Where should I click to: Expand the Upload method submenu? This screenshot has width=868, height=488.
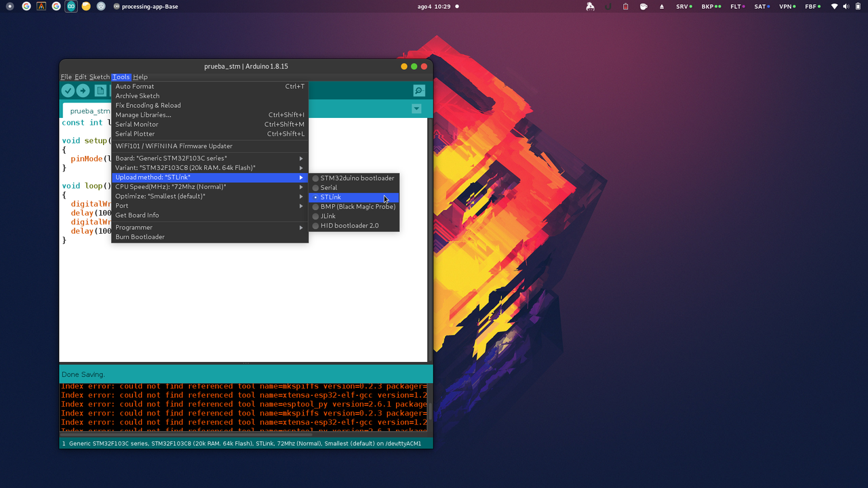[x=210, y=178]
